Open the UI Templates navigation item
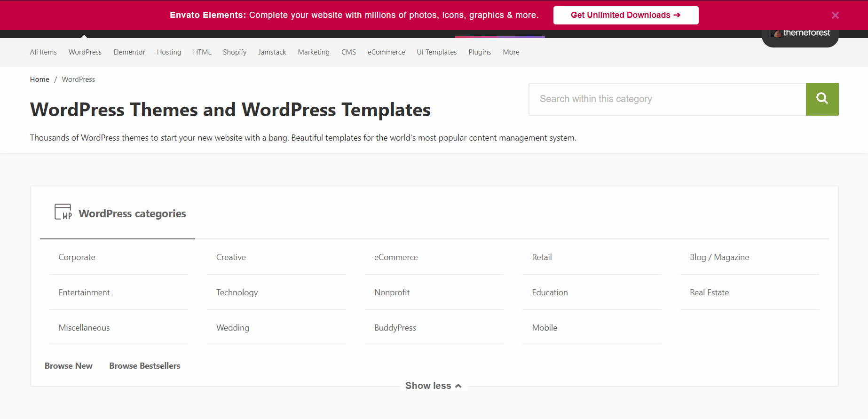 436,52
